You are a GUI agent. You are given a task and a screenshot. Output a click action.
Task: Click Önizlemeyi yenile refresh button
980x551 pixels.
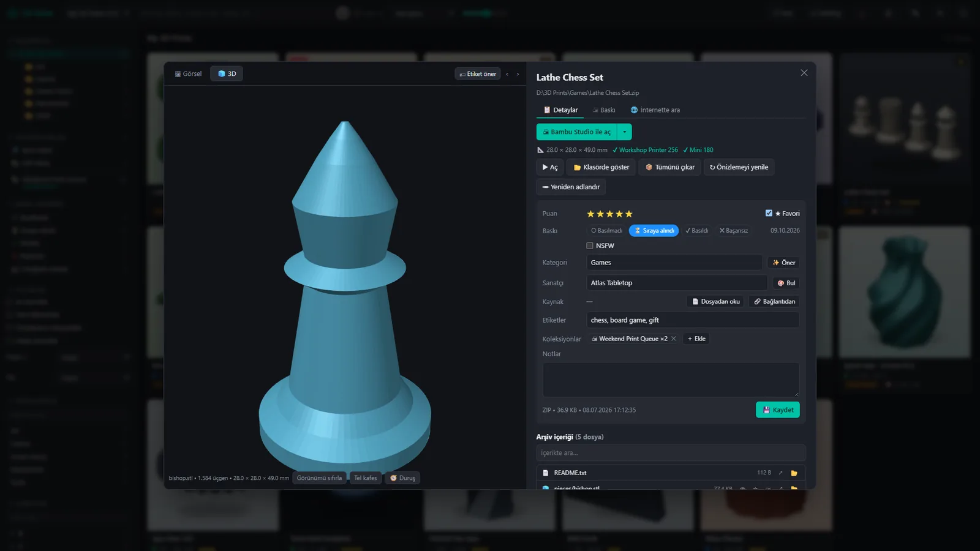click(x=739, y=167)
